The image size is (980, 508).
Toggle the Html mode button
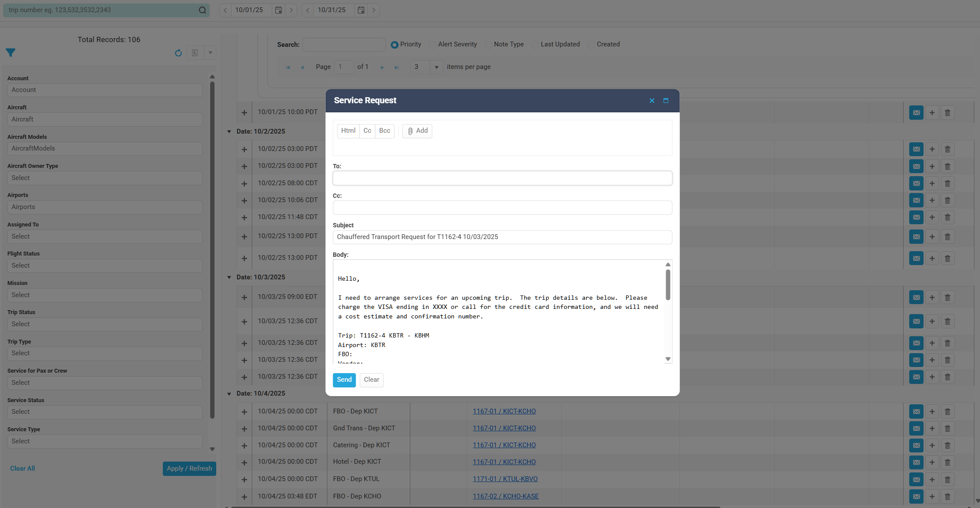tap(348, 131)
